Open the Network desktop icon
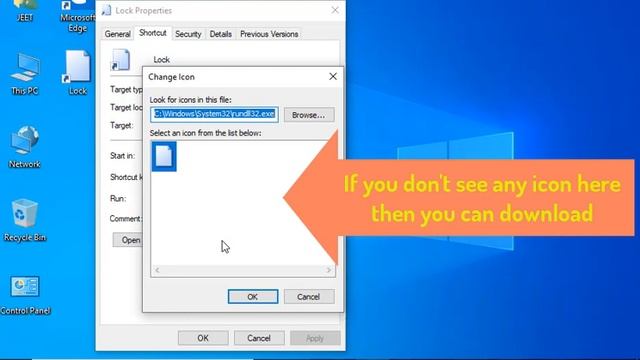This screenshot has height=360, width=640. [24, 147]
